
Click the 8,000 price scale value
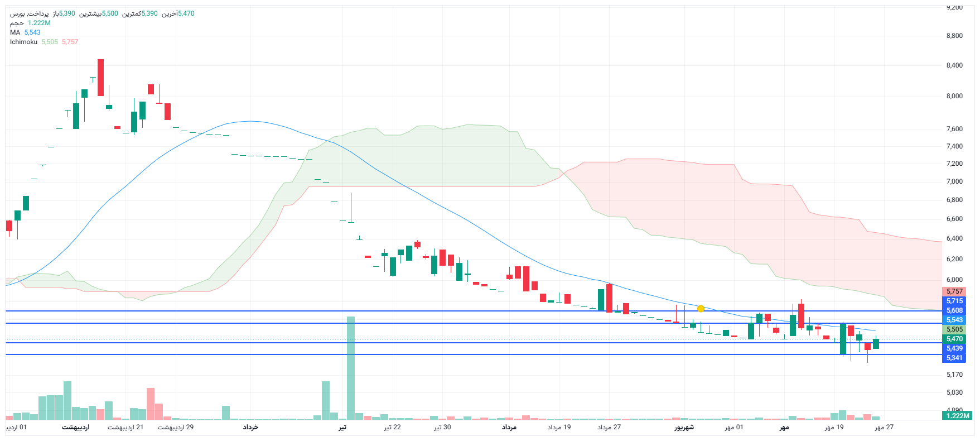pyautogui.click(x=954, y=96)
